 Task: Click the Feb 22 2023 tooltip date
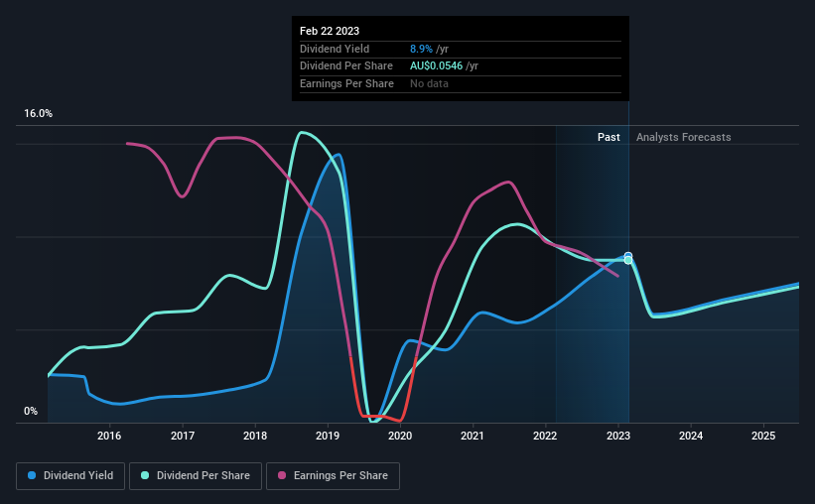click(330, 31)
